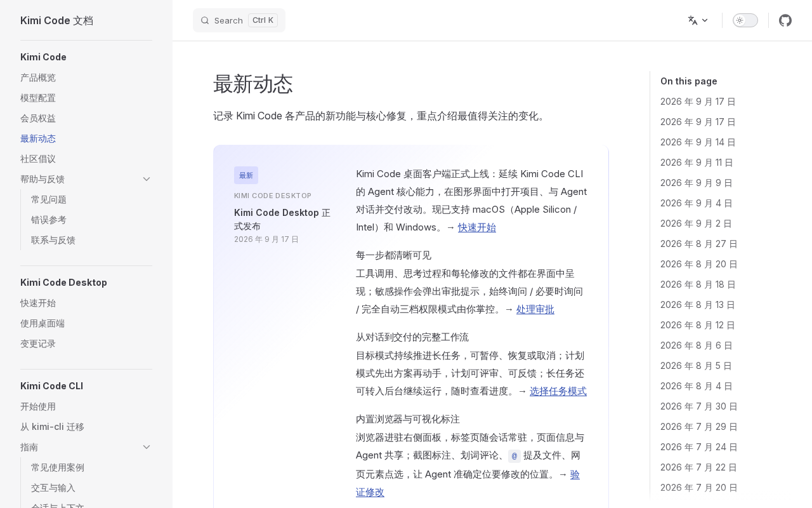Open 联系与反馈 sidebar page

click(53, 240)
